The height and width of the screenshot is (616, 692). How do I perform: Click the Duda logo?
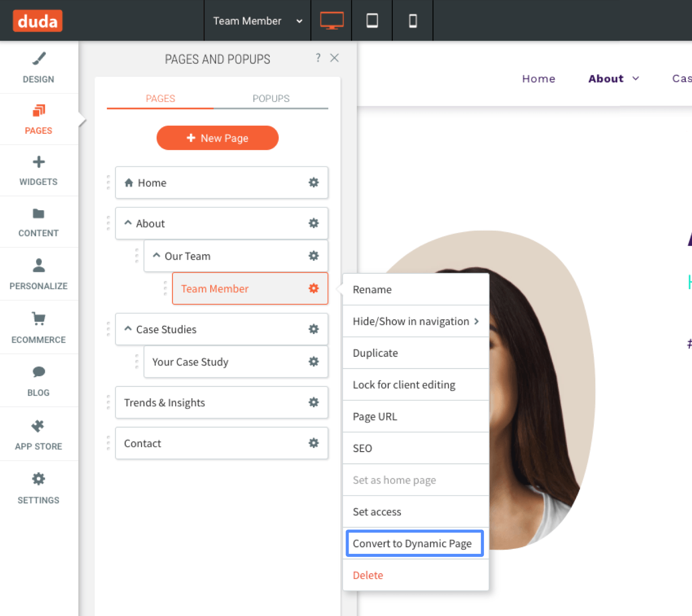tap(38, 21)
